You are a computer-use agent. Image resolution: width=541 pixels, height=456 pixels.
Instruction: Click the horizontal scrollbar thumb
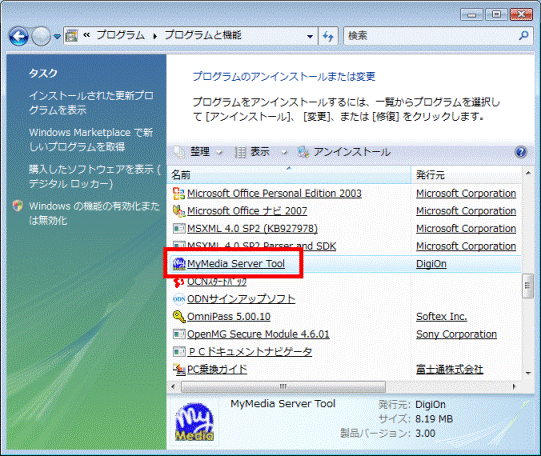pos(283,387)
